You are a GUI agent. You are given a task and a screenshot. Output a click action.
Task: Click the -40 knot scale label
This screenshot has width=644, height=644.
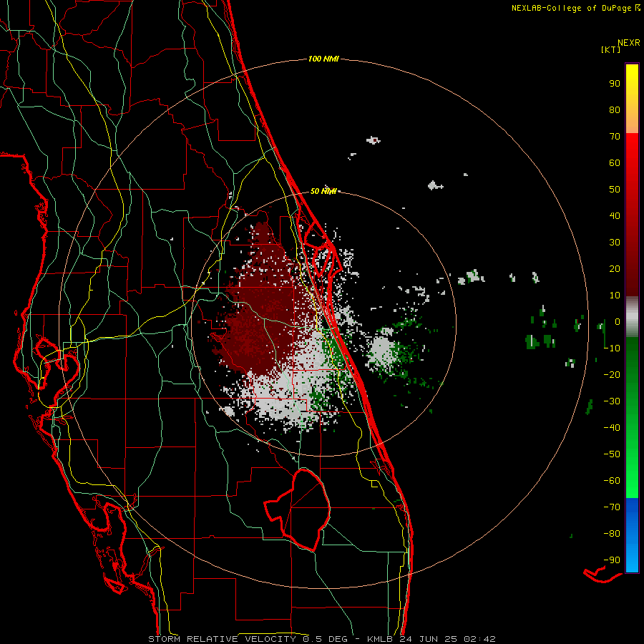click(612, 428)
